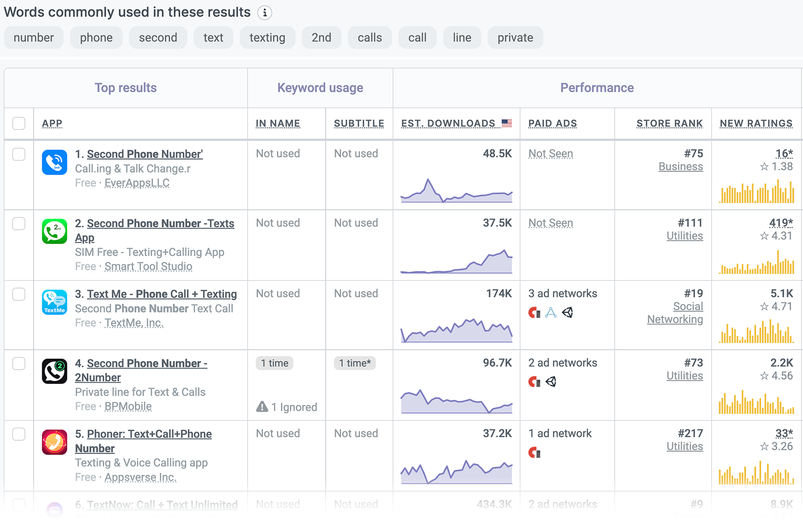This screenshot has height=532, width=803.
Task: Click the '1 time' in-name badge for 2Number
Action: pyautogui.click(x=274, y=363)
